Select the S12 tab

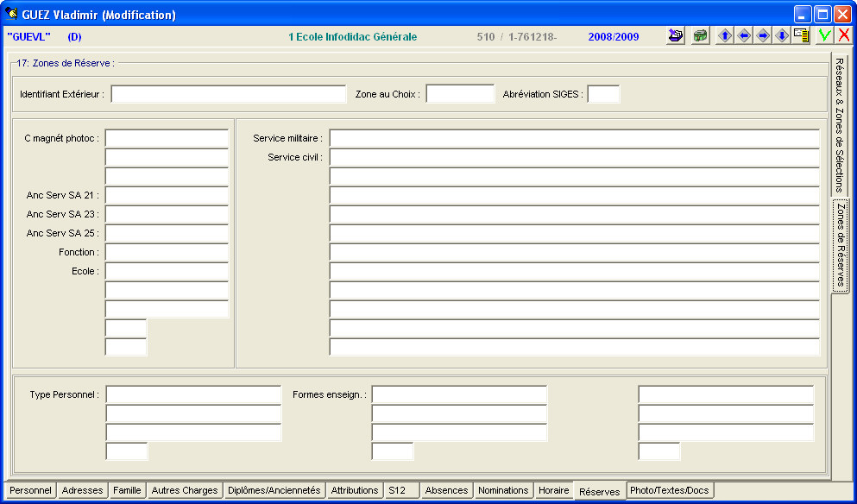401,490
